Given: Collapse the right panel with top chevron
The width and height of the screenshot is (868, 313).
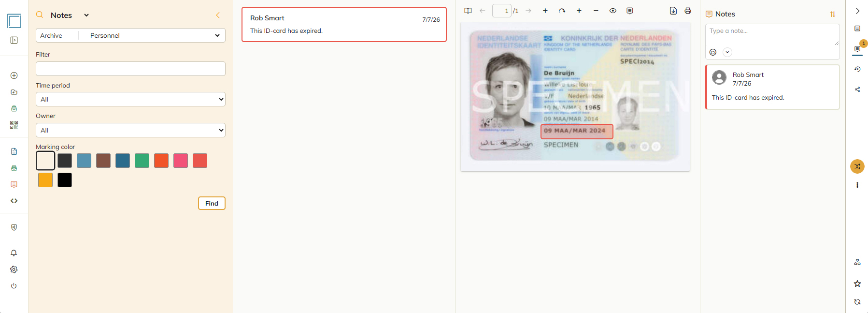Looking at the screenshot, I should click(857, 11).
